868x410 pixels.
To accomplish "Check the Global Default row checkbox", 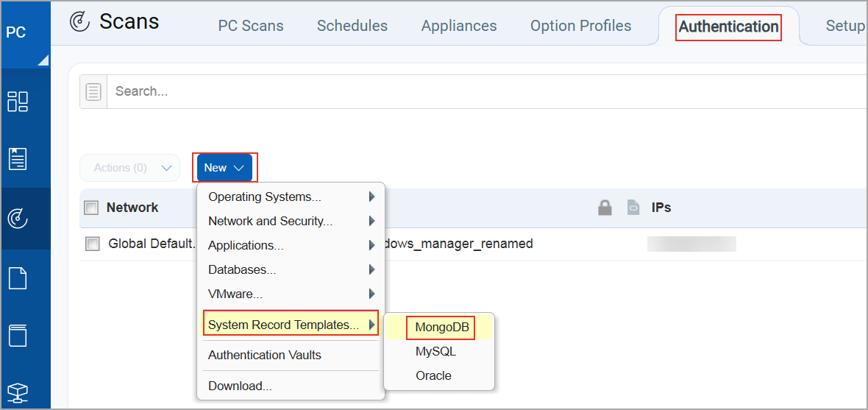I will (x=93, y=244).
